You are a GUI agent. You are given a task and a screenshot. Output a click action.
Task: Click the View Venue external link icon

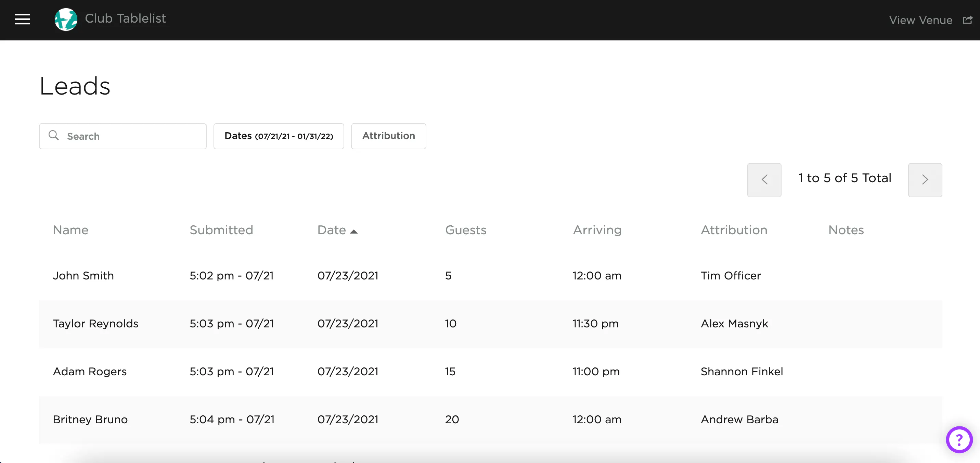pyautogui.click(x=967, y=20)
